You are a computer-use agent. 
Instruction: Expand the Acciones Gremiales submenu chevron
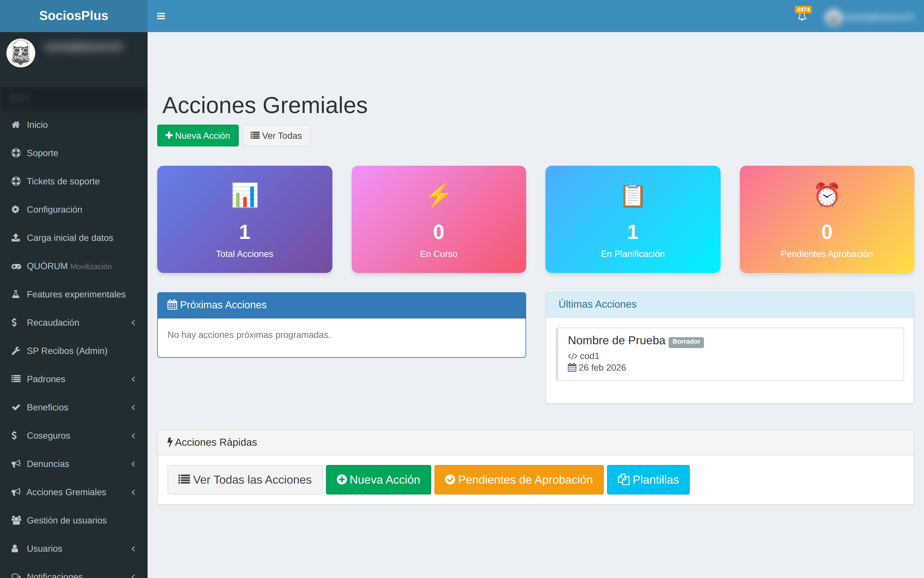coord(133,492)
